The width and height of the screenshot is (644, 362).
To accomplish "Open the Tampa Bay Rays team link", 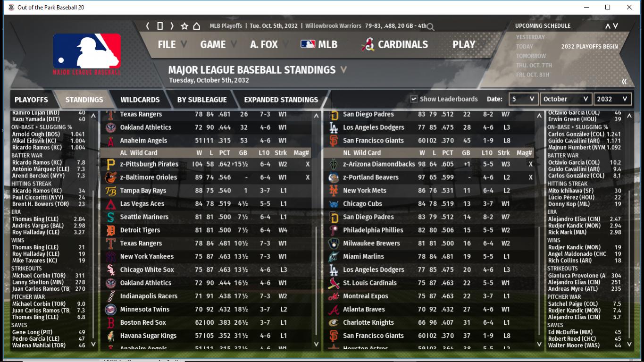I will click(x=143, y=190).
